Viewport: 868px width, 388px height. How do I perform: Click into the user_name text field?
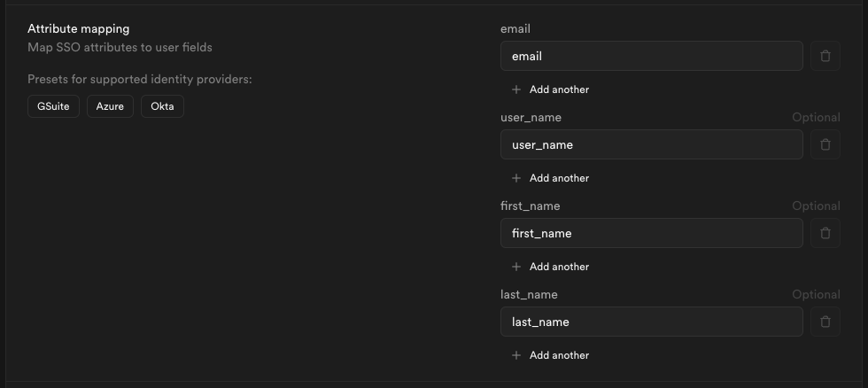coord(651,144)
